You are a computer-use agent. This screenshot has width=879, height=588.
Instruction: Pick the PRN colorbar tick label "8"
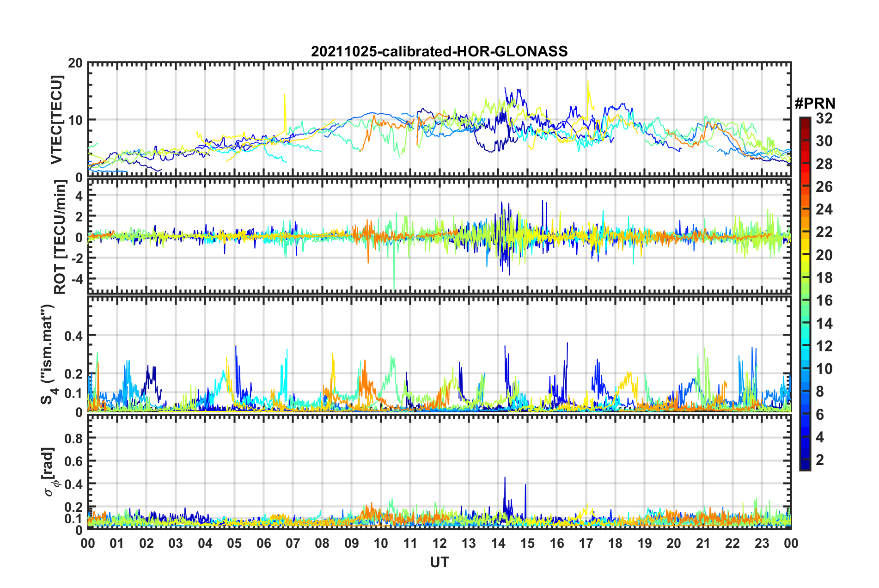(x=820, y=392)
